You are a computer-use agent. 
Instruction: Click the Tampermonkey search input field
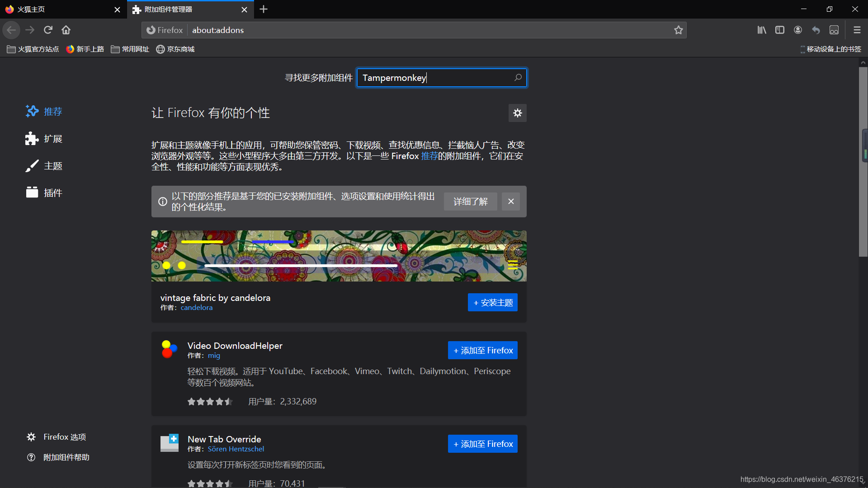point(434,78)
